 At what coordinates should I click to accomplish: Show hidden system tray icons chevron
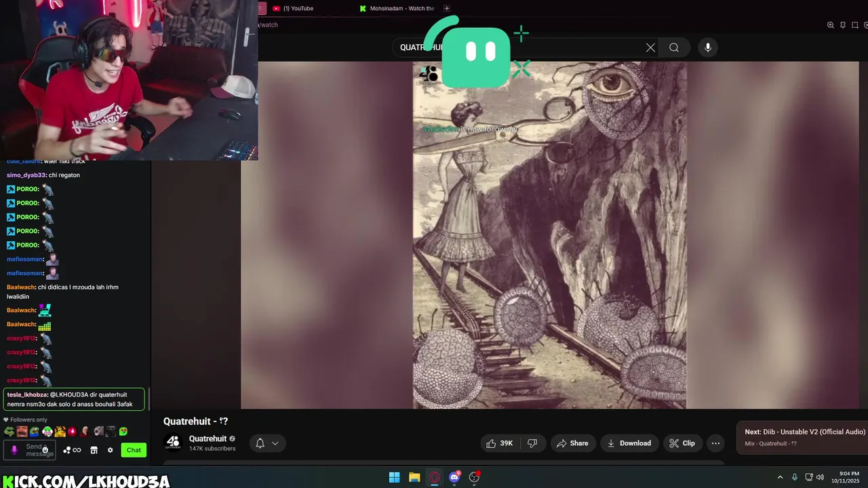pos(780,477)
